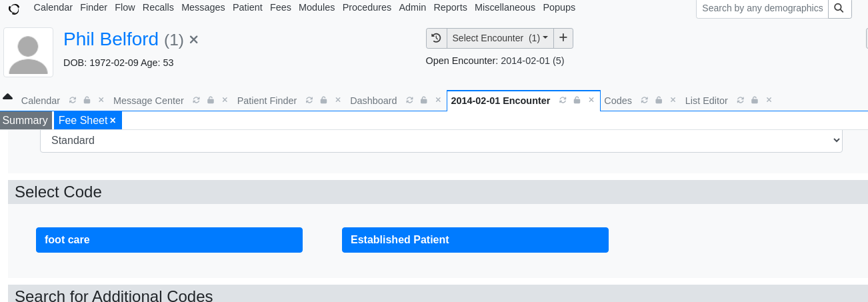Close the Fee Sheet tab
The height and width of the screenshot is (302, 868).
113,120
